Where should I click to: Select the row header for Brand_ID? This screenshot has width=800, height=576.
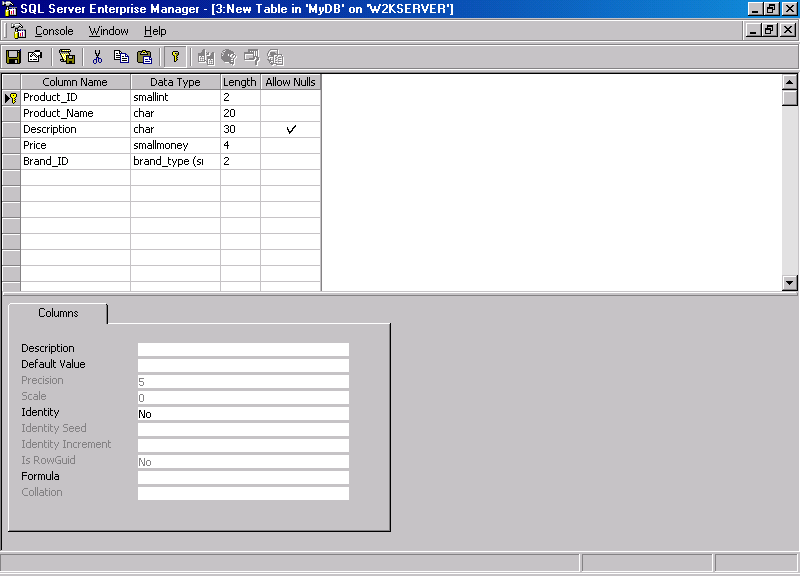pyautogui.click(x=11, y=161)
